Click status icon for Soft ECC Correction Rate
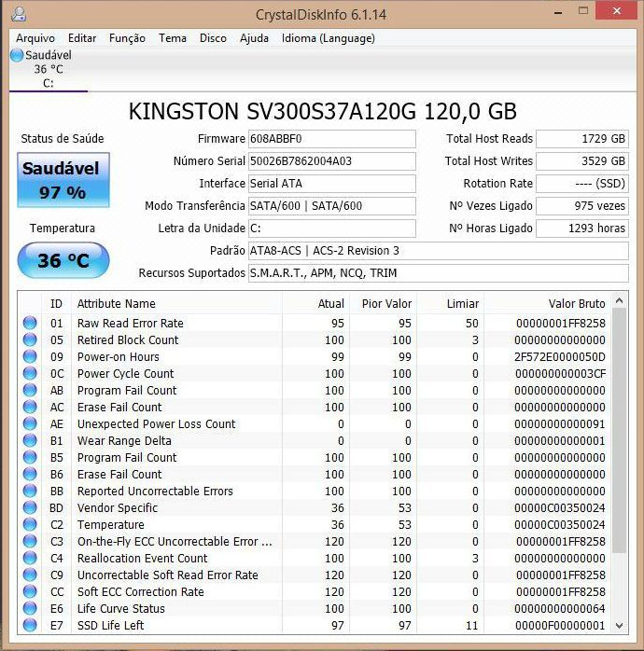 click(x=30, y=591)
